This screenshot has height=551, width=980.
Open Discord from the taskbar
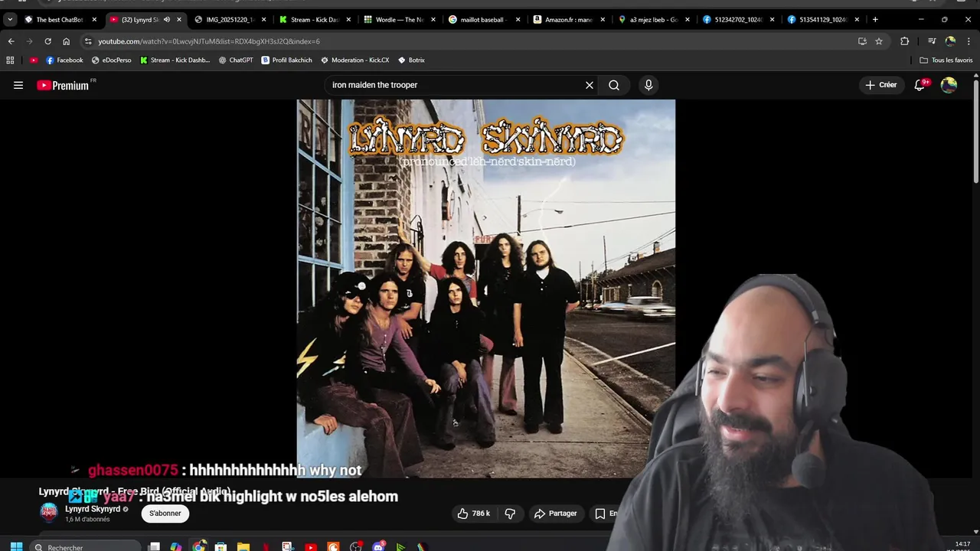(x=378, y=547)
